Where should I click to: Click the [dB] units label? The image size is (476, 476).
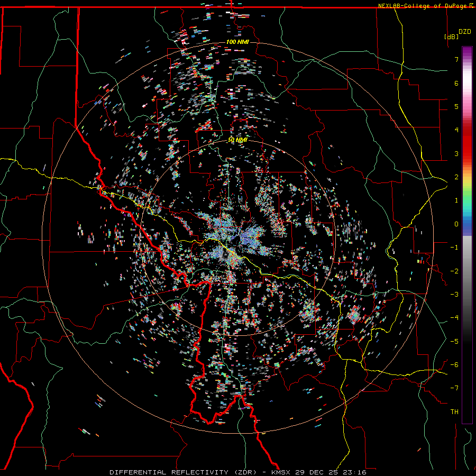coord(452,36)
